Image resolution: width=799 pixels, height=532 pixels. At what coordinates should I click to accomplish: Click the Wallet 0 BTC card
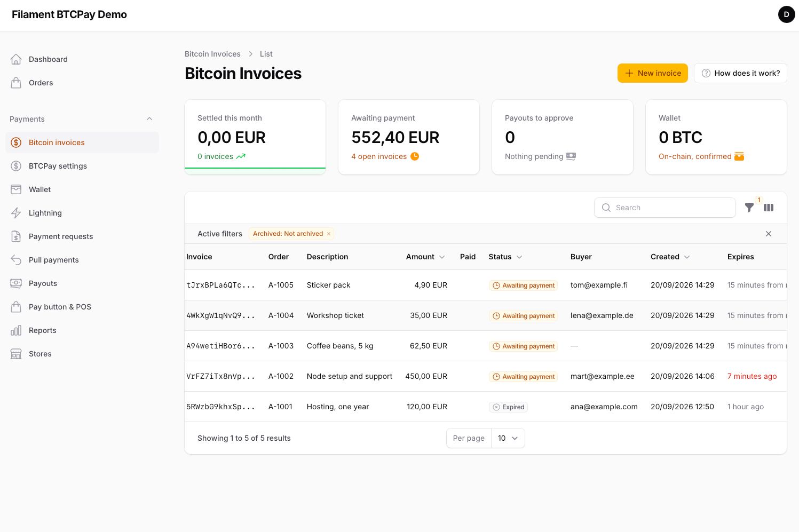click(x=716, y=137)
